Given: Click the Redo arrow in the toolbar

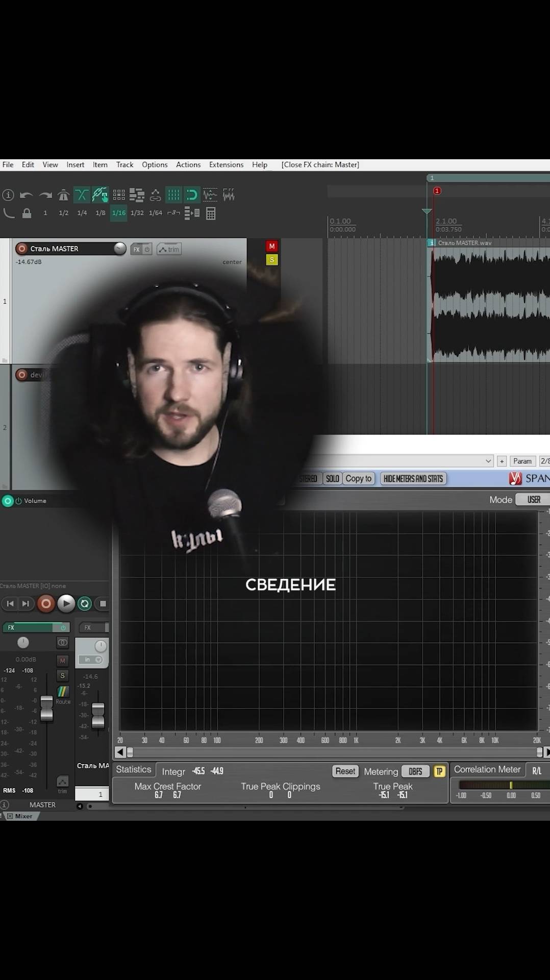Looking at the screenshot, I should [45, 195].
